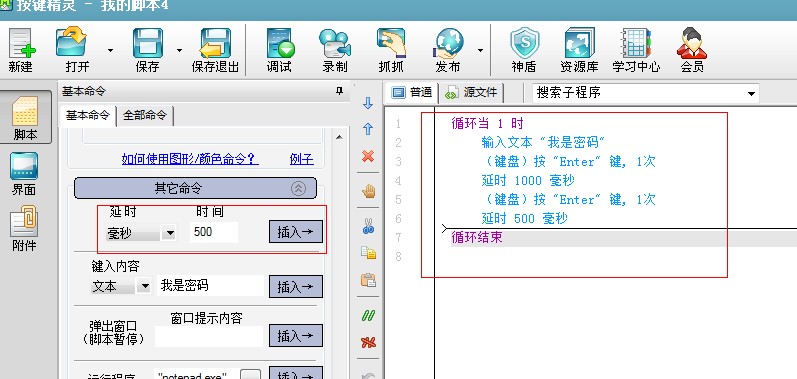Image resolution: width=797 pixels, height=379 pixels.
Task: Open the 搜索子程序 dropdown
Action: coord(751,94)
